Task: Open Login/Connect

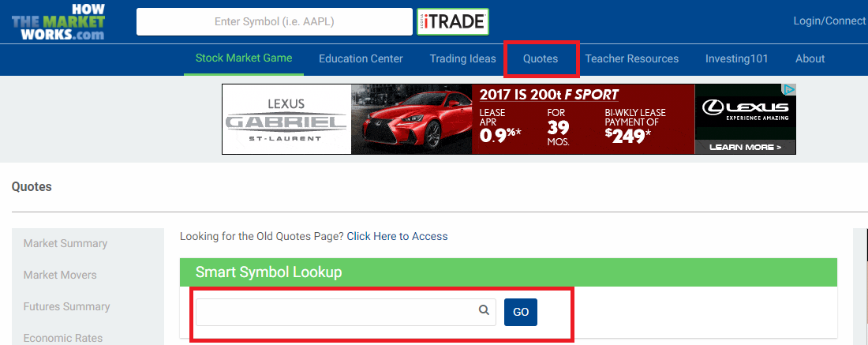Action: pos(829,21)
